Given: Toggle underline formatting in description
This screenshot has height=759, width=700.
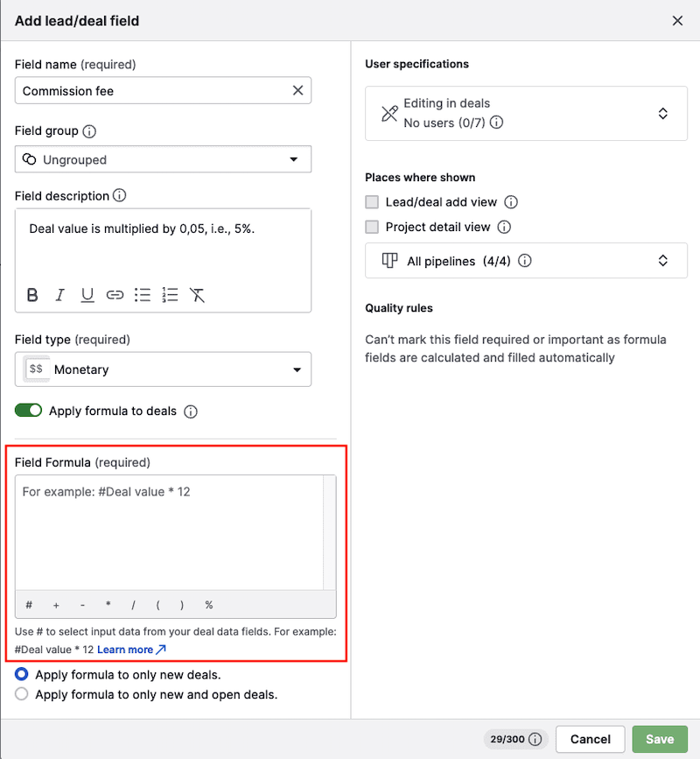Looking at the screenshot, I should (x=87, y=295).
